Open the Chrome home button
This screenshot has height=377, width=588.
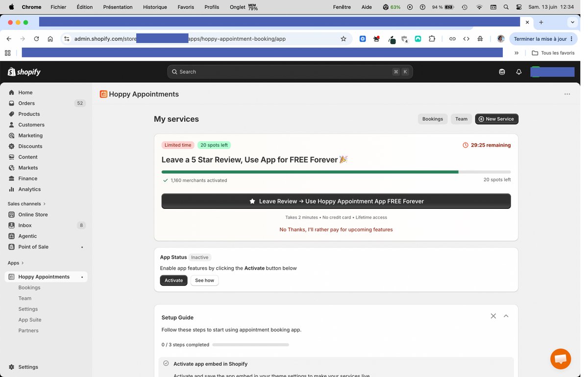click(x=50, y=39)
